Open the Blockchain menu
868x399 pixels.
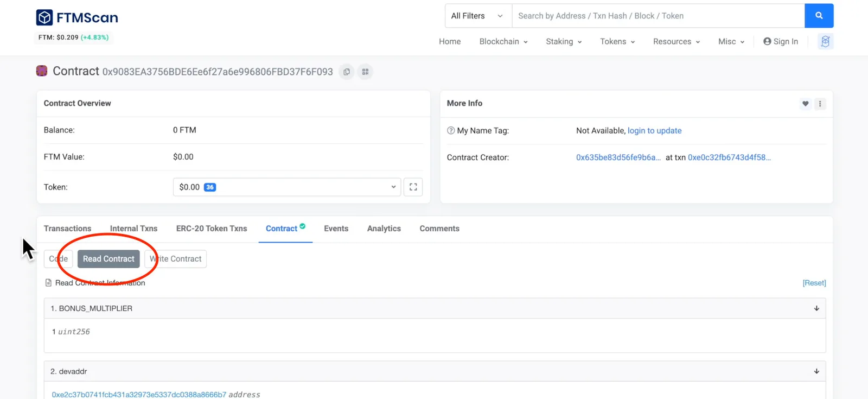pyautogui.click(x=503, y=42)
